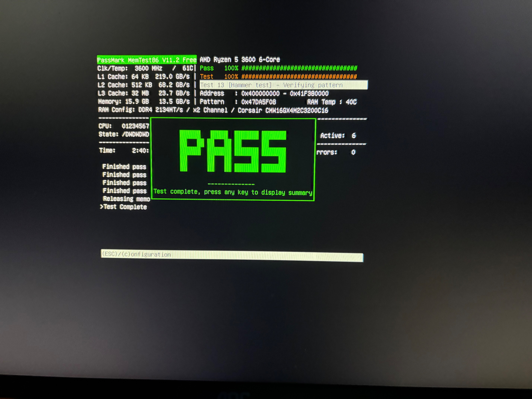Click the PassMark MemTest86 V11.2 Free title
Image resolution: width=532 pixels, height=399 pixels.
[146, 60]
